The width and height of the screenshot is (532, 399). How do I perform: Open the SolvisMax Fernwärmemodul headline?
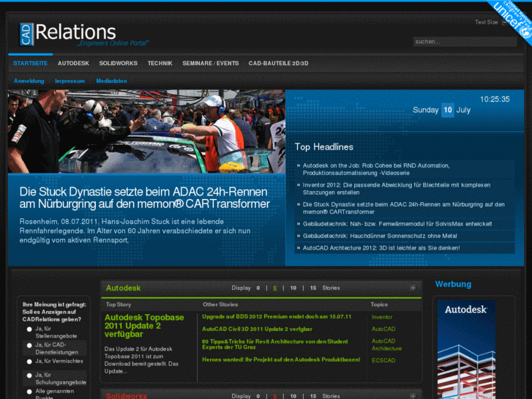397,224
